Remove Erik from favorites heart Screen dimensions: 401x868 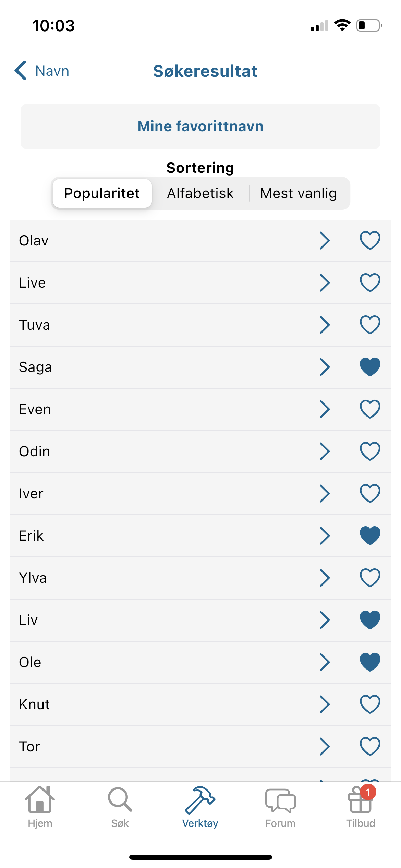click(370, 535)
